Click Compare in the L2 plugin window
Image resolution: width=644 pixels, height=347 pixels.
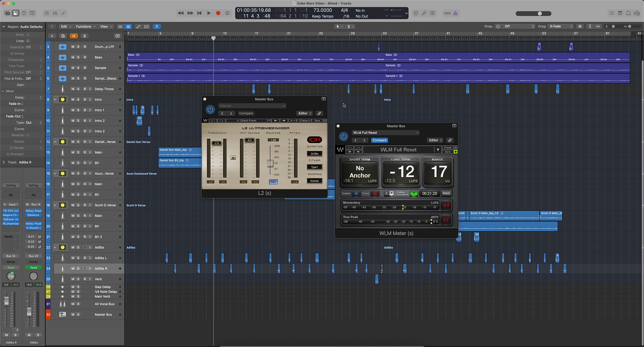246,113
